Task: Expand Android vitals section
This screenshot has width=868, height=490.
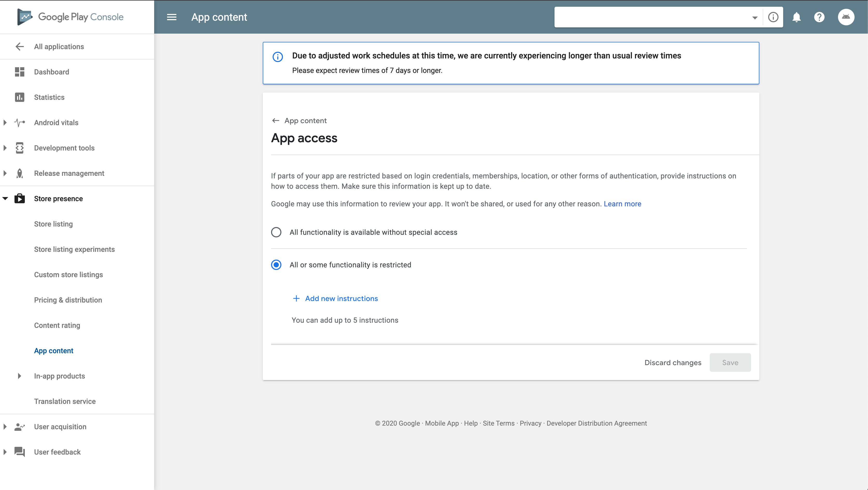Action: (5, 123)
